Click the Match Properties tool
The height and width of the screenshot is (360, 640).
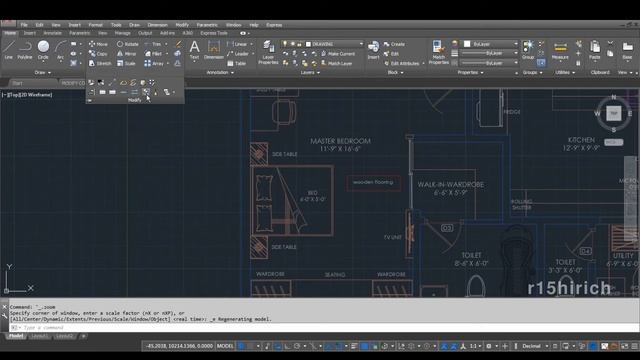point(439,52)
